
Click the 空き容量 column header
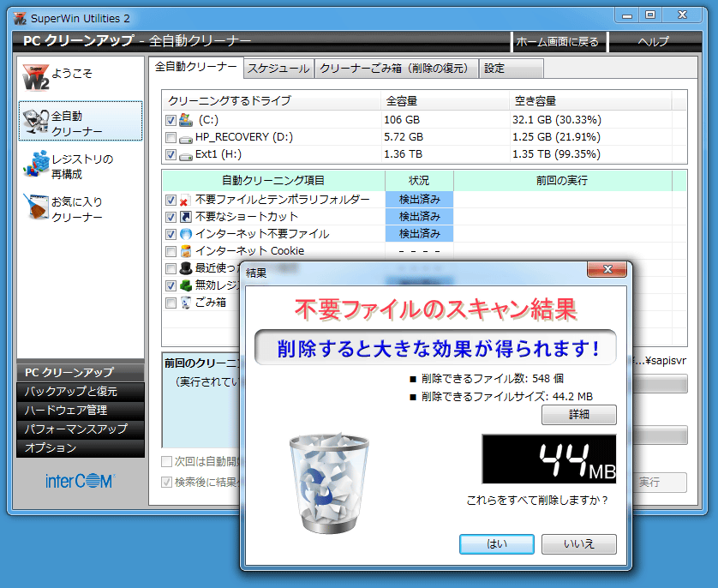(590, 101)
